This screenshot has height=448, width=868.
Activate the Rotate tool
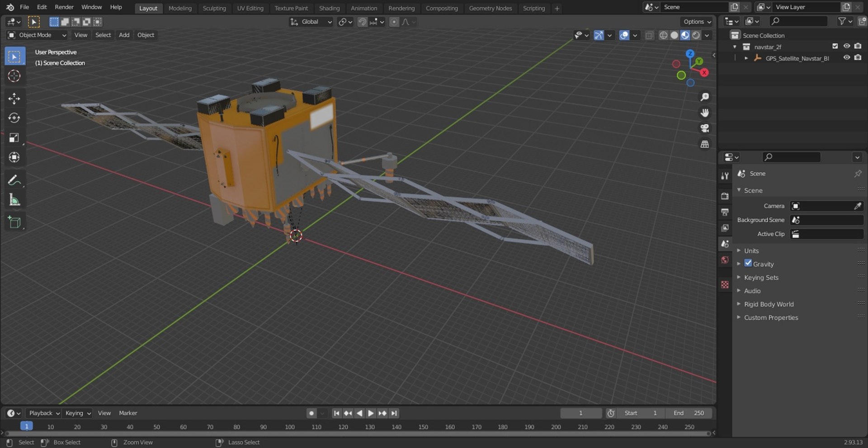[x=14, y=118]
